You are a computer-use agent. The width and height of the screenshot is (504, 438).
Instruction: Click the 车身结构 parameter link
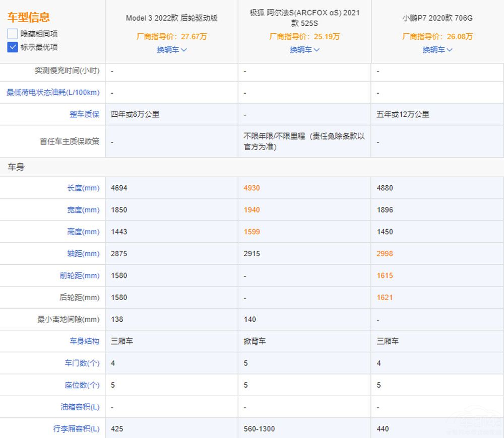click(84, 341)
